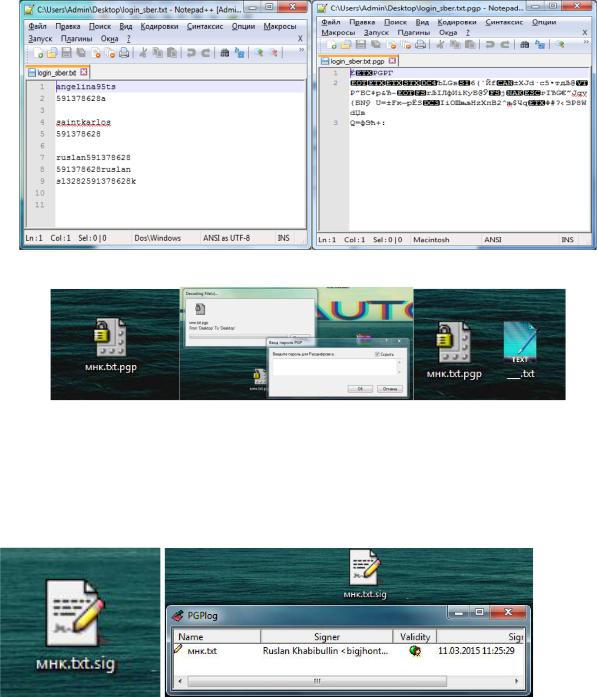
Task: Click Отмена in the PGP password dialog
Action: pyautogui.click(x=390, y=389)
